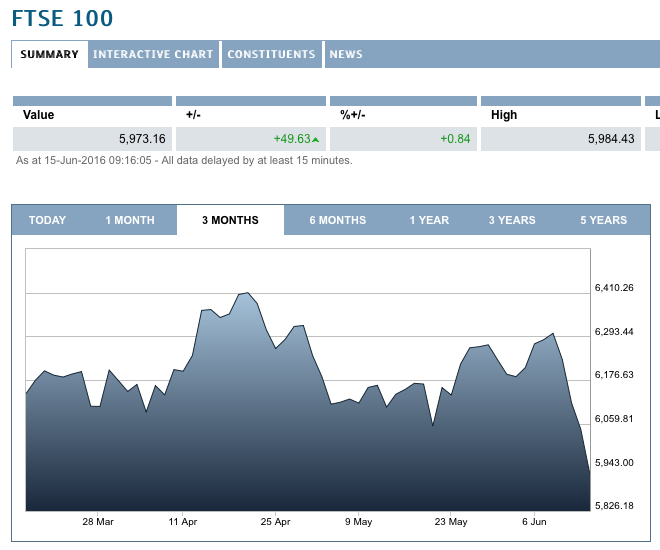Image resolution: width=660 pixels, height=550 pixels.
Task: Click the Value column header
Action: (38, 115)
